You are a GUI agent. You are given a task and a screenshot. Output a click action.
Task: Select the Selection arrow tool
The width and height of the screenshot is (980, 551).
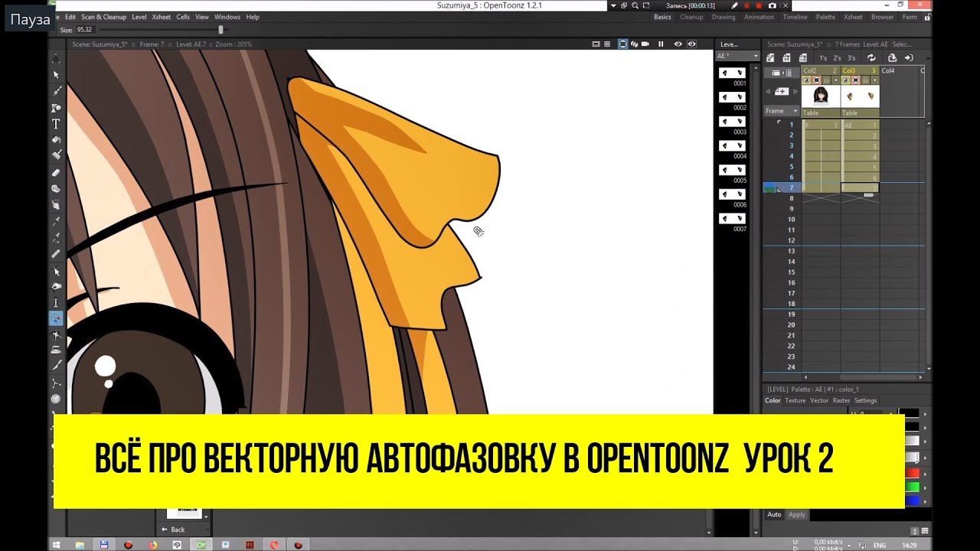[x=56, y=75]
